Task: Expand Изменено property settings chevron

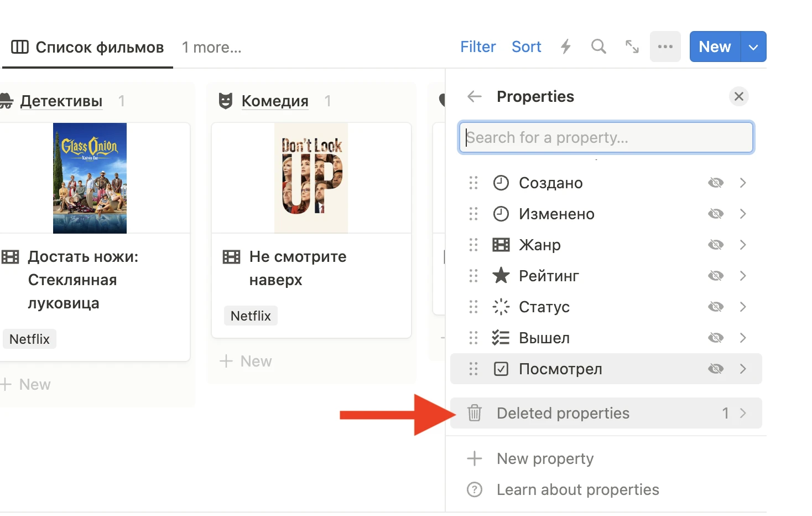Action: tap(743, 214)
